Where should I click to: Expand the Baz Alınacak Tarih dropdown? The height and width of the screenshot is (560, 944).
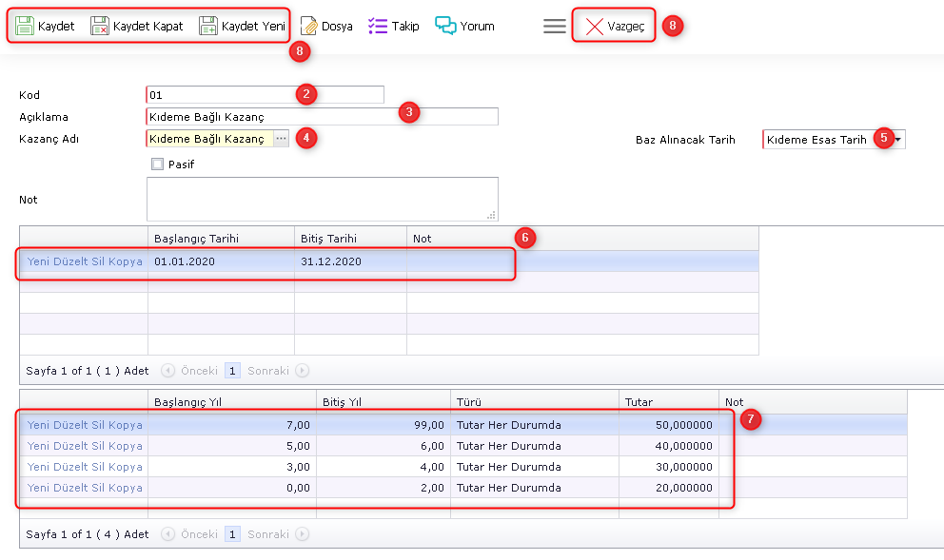(897, 140)
